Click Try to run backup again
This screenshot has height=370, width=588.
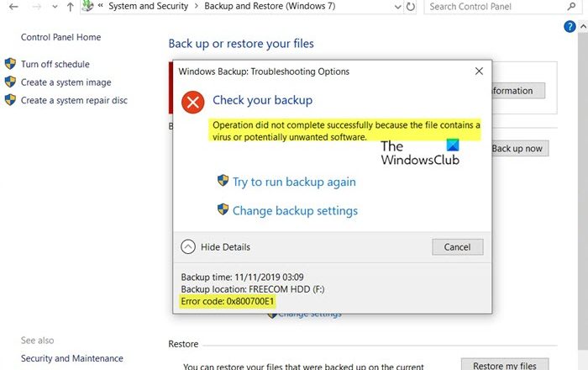pyautogui.click(x=294, y=182)
